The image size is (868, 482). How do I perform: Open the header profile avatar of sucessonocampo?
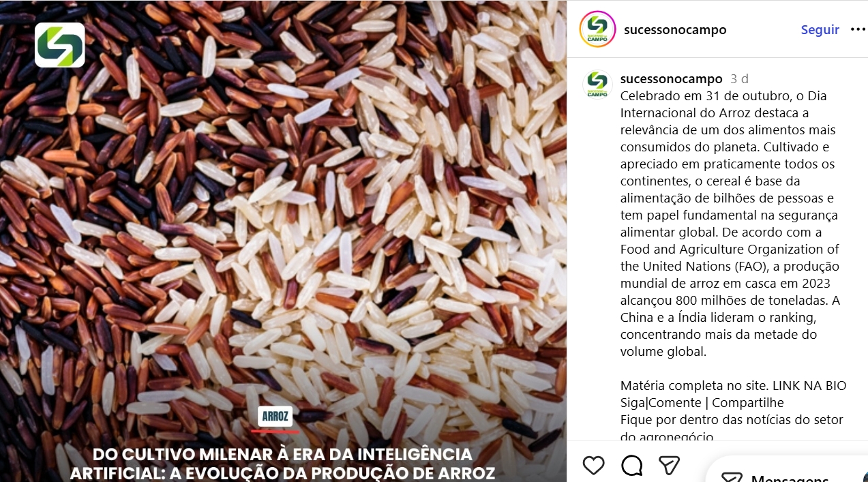pyautogui.click(x=597, y=29)
